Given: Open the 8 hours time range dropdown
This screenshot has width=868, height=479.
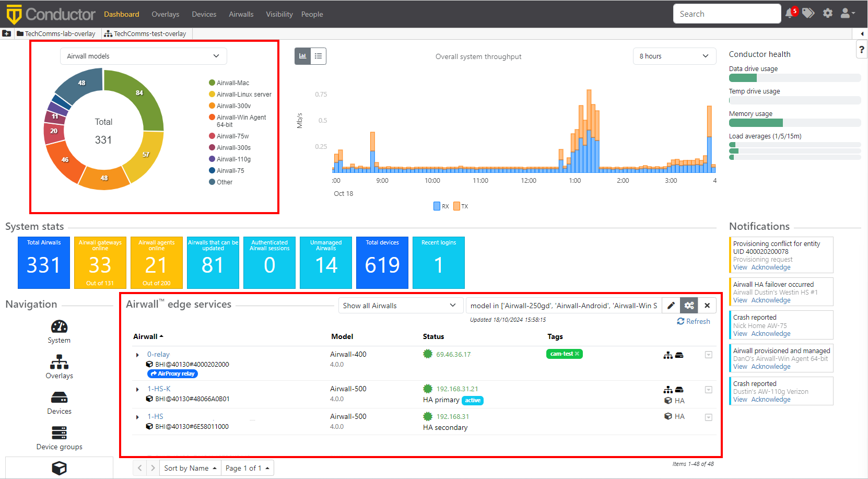Looking at the screenshot, I should [x=674, y=56].
